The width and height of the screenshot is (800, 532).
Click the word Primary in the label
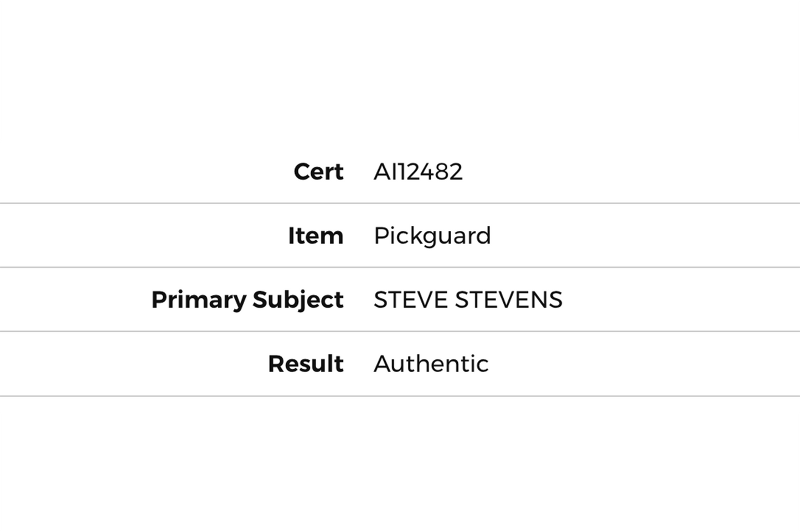point(199,300)
